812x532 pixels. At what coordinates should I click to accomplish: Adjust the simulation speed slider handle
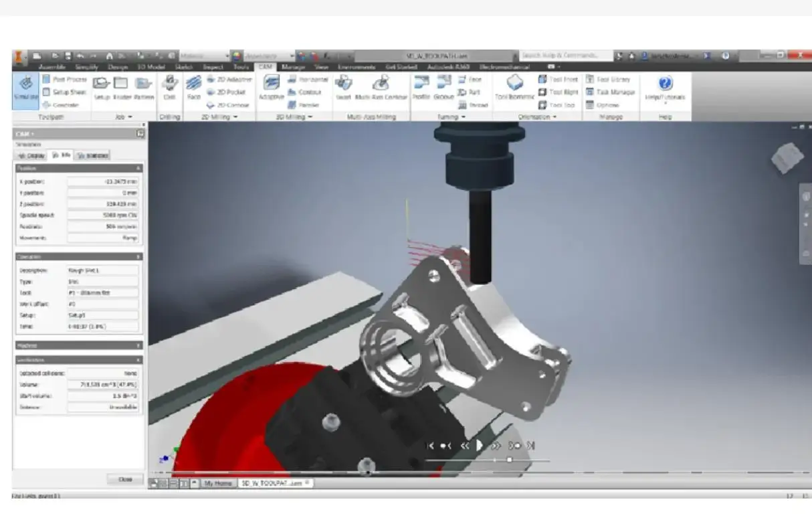point(509,460)
